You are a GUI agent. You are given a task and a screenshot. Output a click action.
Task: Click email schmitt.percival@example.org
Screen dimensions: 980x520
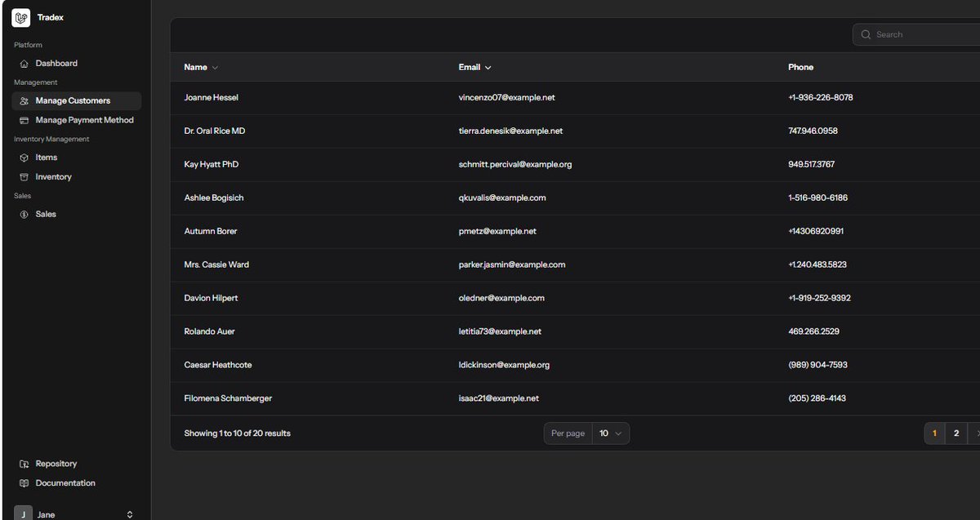pyautogui.click(x=515, y=165)
